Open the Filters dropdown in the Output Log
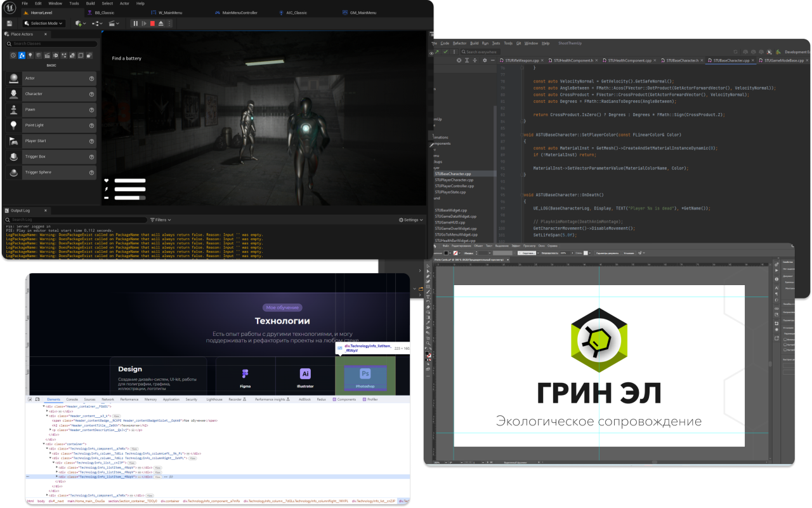 [x=160, y=219]
